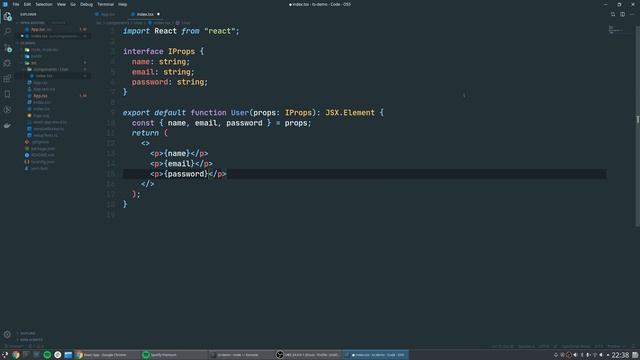Launch Spotify from pinned green icon
This screenshot has width=640, height=360.
(47, 355)
